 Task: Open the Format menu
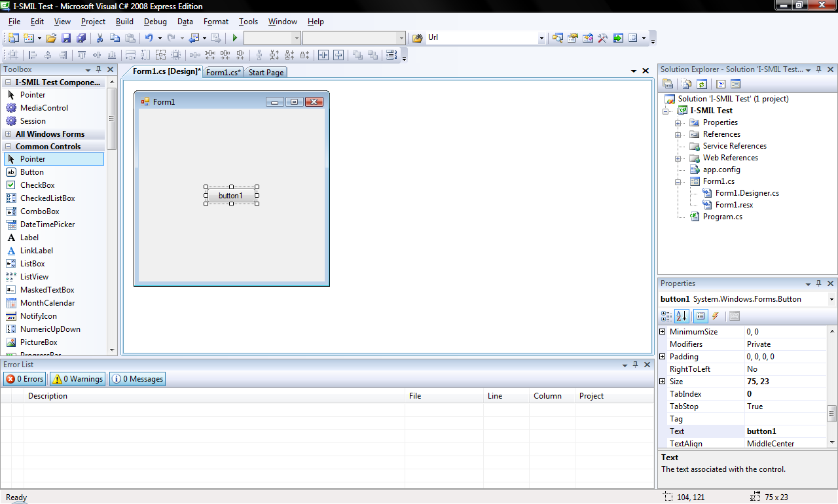pos(216,22)
